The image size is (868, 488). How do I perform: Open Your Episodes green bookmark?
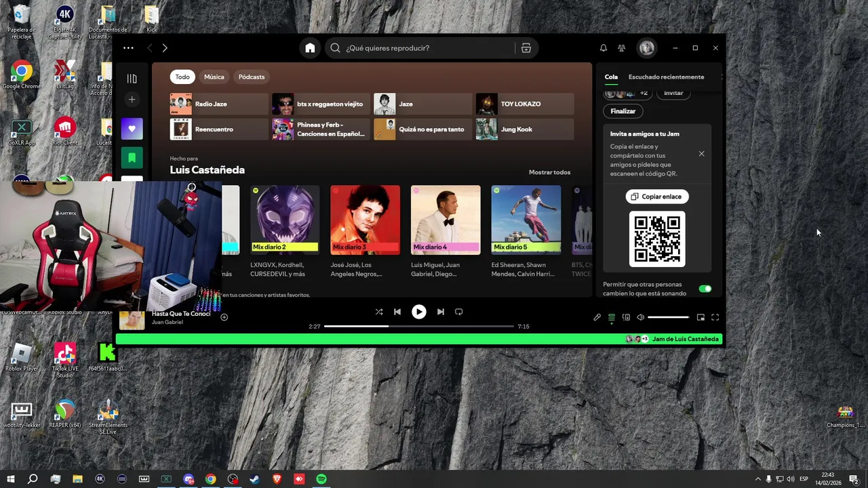coord(132,157)
